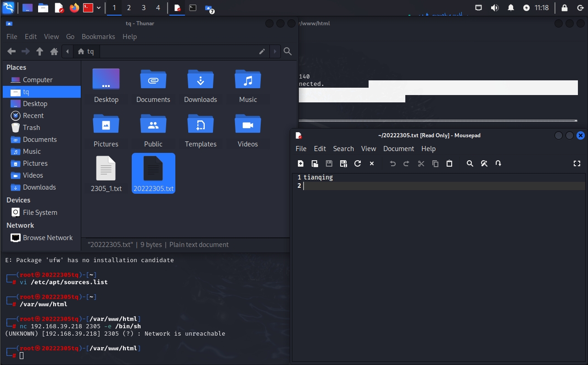Screen dimensions: 588x365
Task: Switch to workspace 2
Action: point(129,8)
